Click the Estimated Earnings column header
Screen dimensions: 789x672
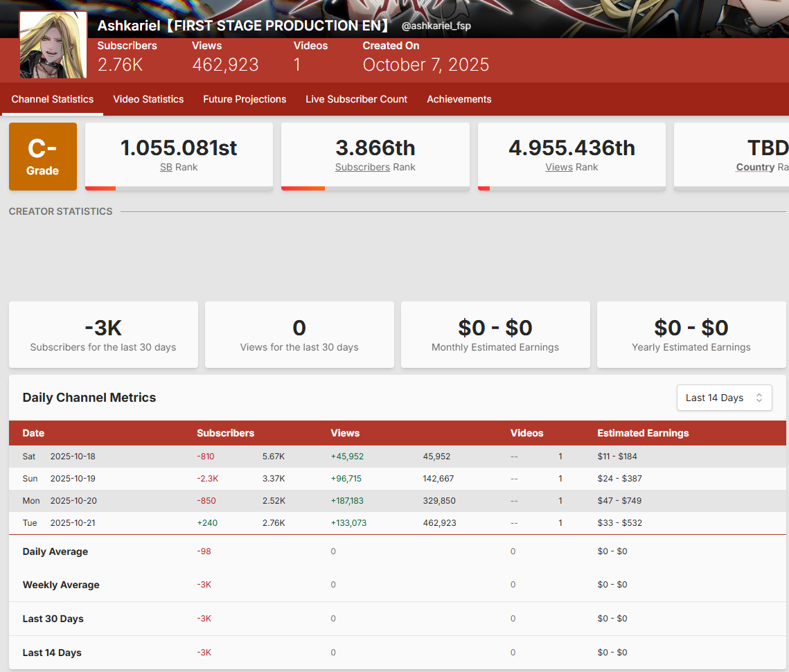coord(643,434)
